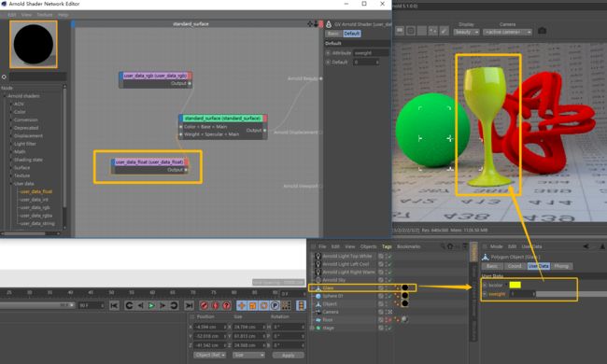The width and height of the screenshot is (607, 364).
Task: Toggle the keyframe circle beside kcolor
Action: [485, 285]
